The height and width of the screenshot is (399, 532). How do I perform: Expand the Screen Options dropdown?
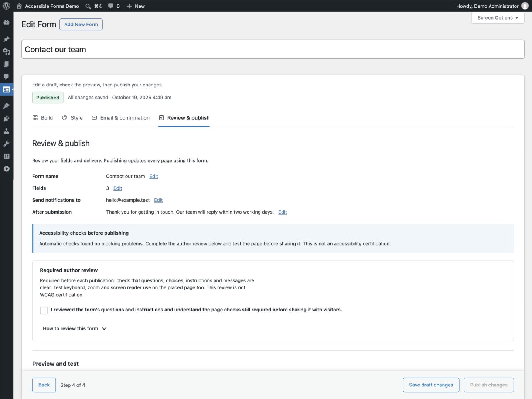coord(498,18)
